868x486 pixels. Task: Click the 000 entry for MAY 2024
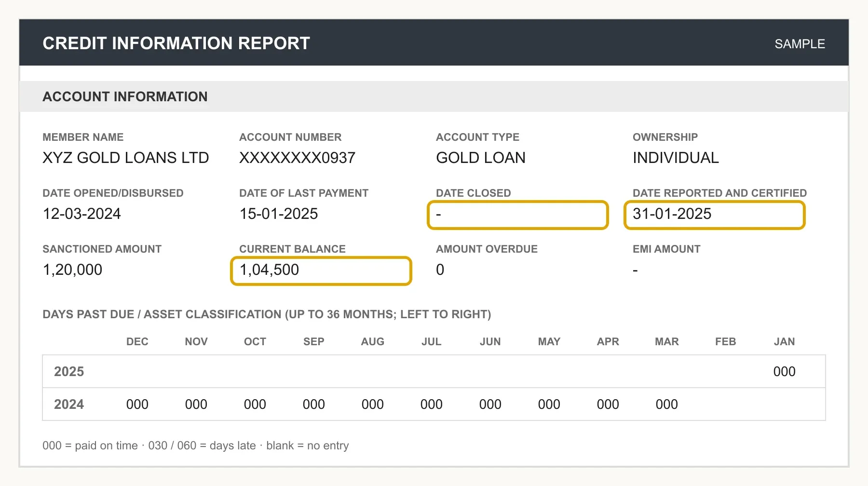pyautogui.click(x=549, y=404)
